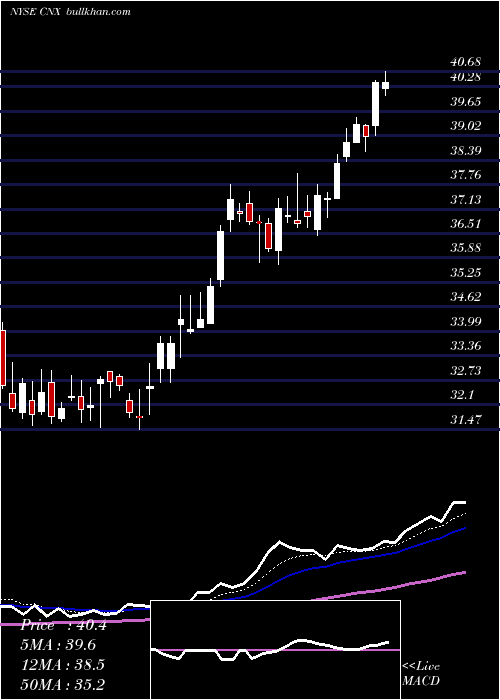This screenshot has height=700, width=500.
Task: Click the 31.47 price axis label
Action: [466, 420]
